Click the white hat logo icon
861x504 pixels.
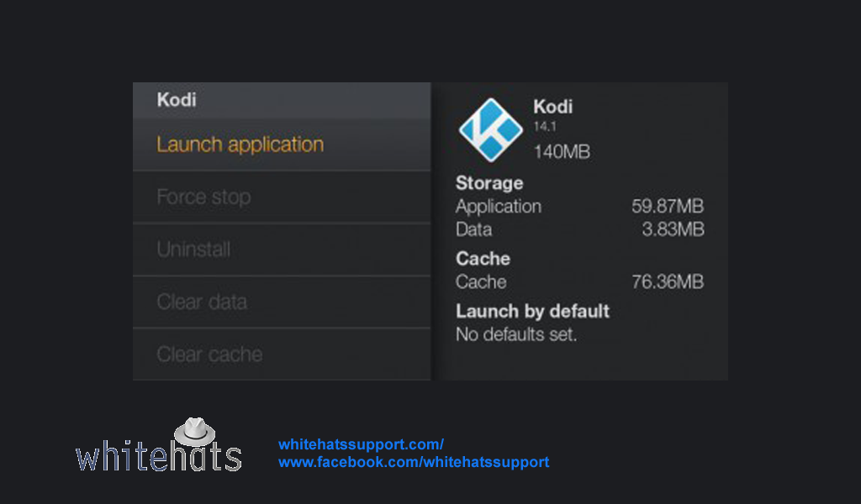(x=194, y=432)
